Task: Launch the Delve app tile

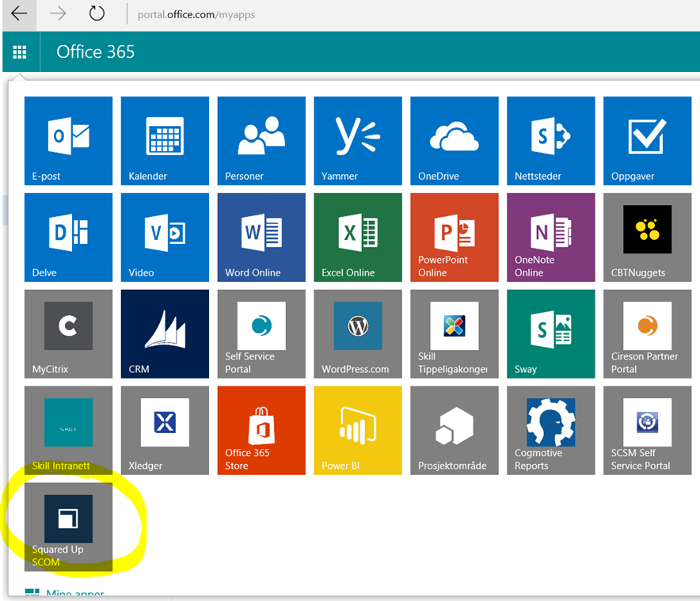Action: tap(68, 237)
